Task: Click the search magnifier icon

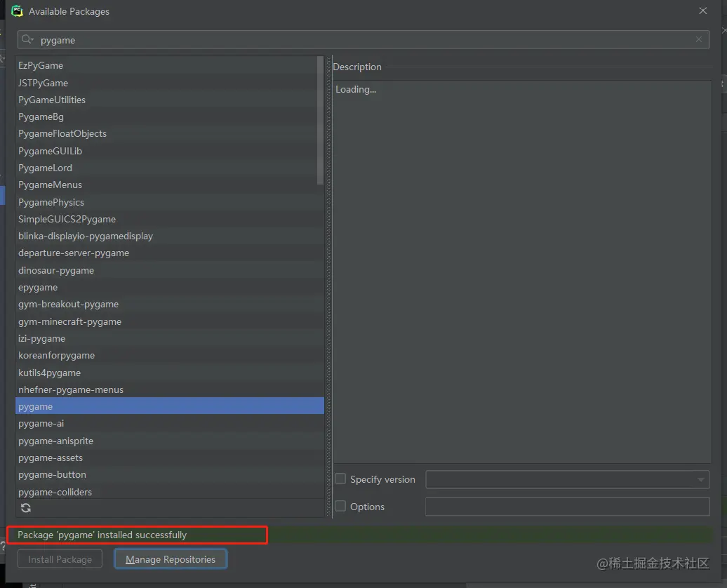Action: tap(27, 39)
